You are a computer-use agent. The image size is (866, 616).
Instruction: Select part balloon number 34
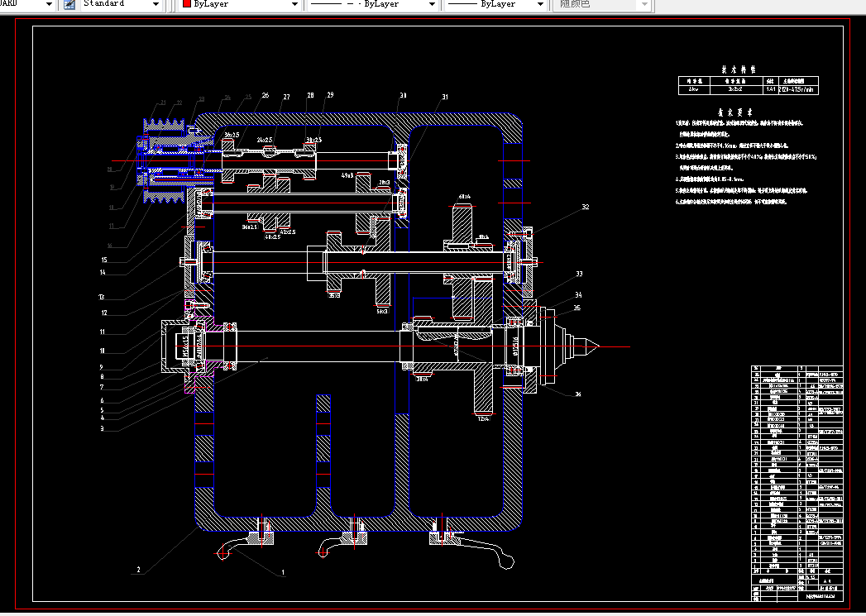tap(577, 295)
